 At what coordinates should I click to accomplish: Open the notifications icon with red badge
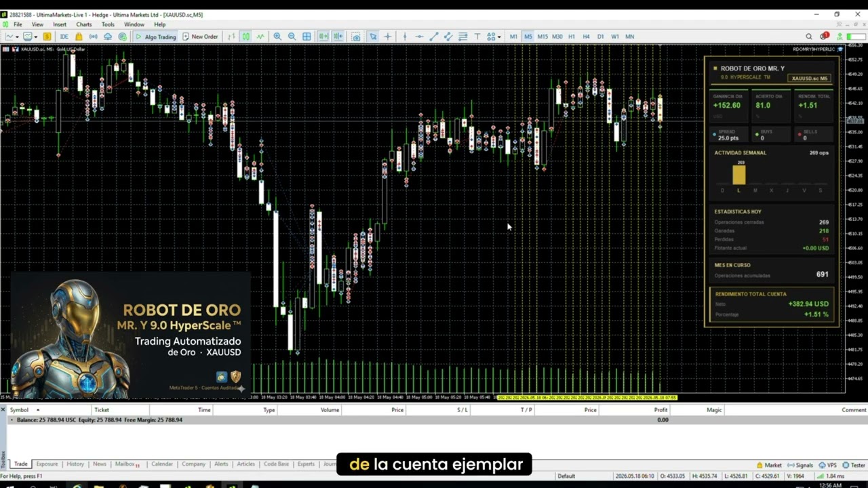tap(824, 37)
